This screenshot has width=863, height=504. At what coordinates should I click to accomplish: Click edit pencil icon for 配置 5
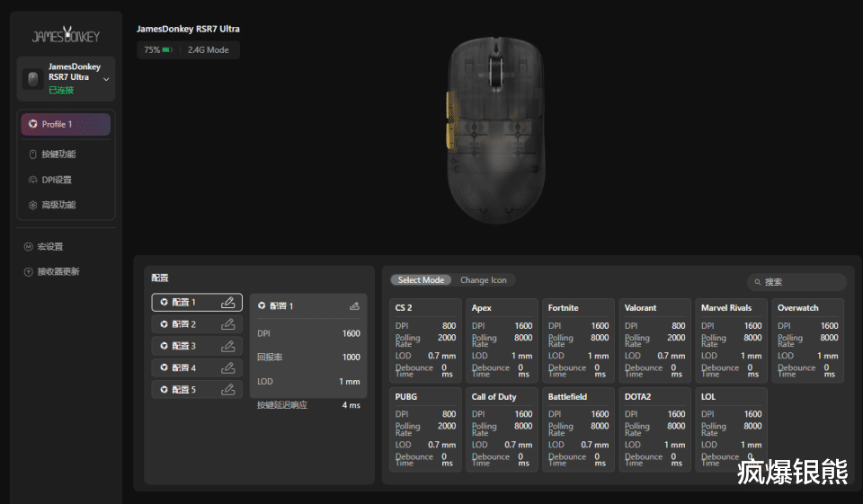[227, 389]
